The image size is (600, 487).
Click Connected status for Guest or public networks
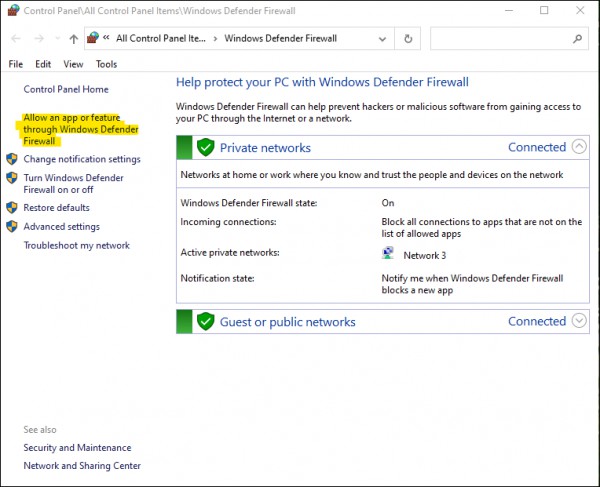pos(537,321)
